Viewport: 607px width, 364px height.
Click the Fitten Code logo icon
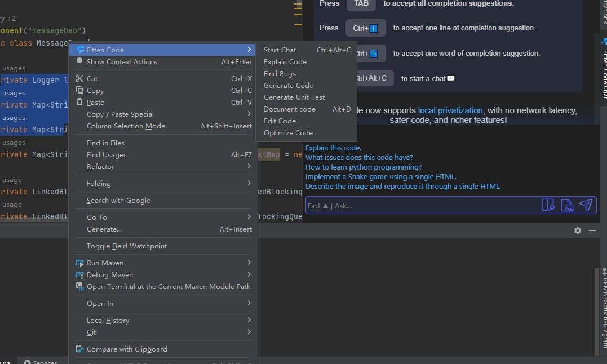point(80,50)
